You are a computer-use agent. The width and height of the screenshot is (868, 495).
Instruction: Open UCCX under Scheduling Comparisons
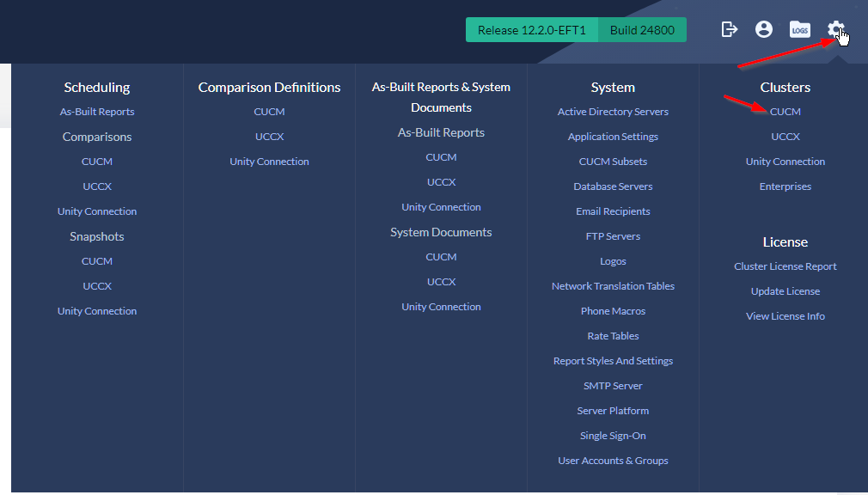pyautogui.click(x=97, y=186)
